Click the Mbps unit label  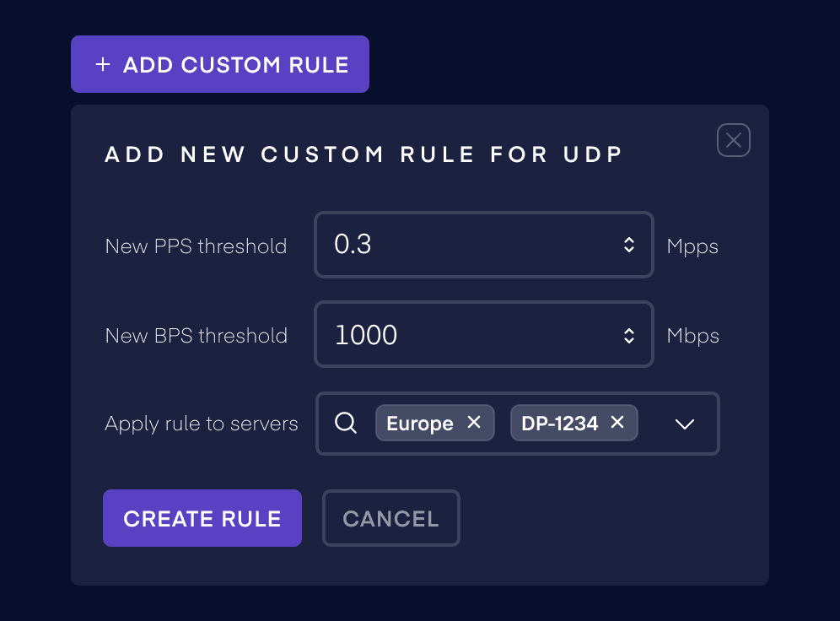point(692,336)
